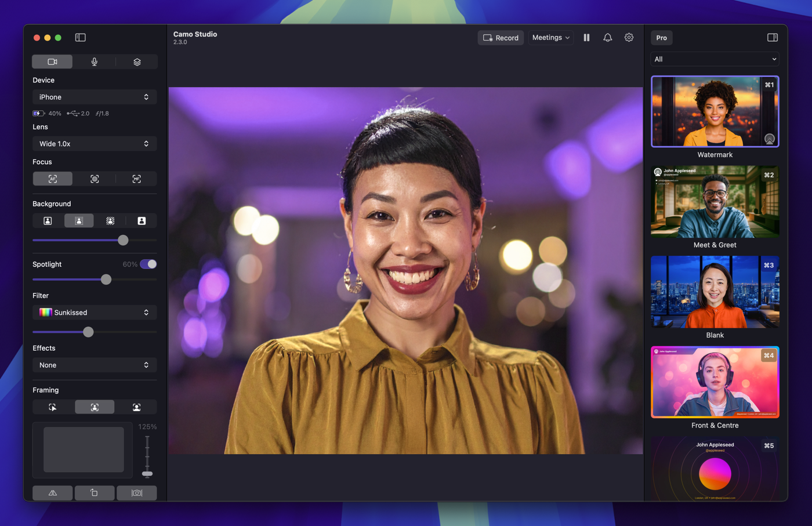The image size is (812, 526).
Task: Open the Sunkissed Filter dropdown
Action: 94,313
